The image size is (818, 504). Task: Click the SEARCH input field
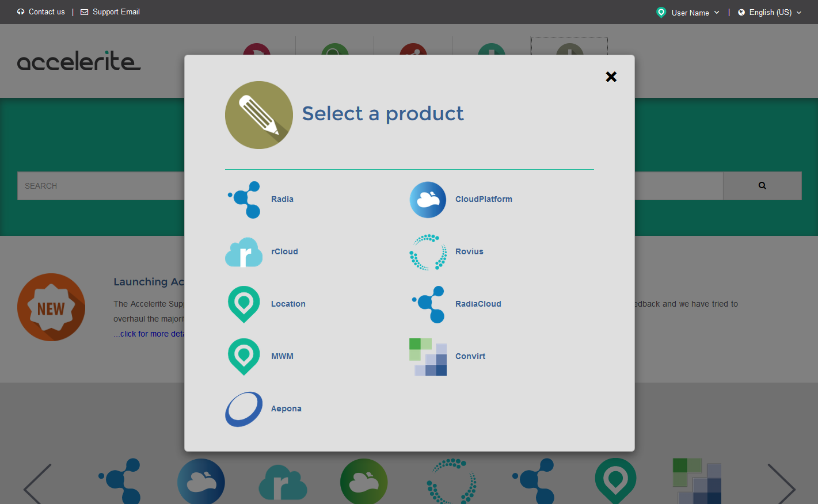(x=101, y=186)
